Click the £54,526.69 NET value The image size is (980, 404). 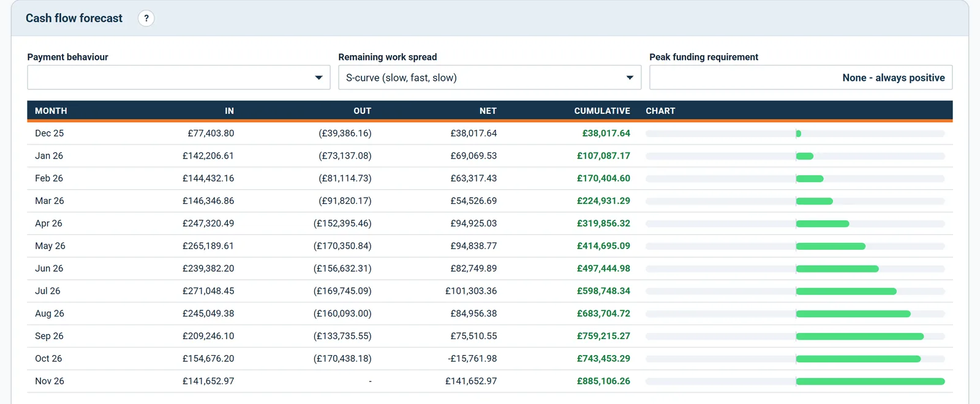point(473,201)
